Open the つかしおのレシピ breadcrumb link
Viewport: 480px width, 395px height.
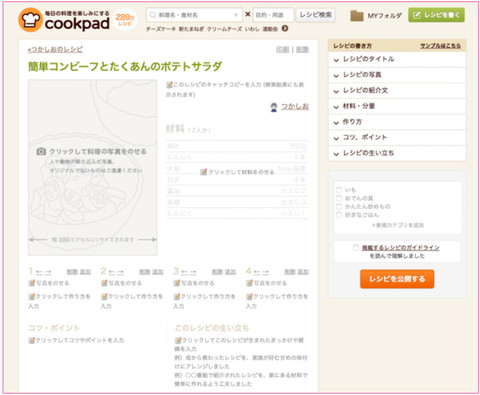55,49
